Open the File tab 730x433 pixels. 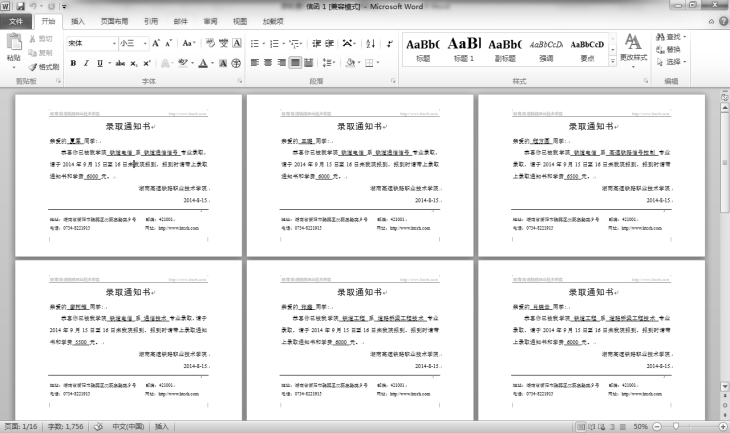click(x=16, y=21)
